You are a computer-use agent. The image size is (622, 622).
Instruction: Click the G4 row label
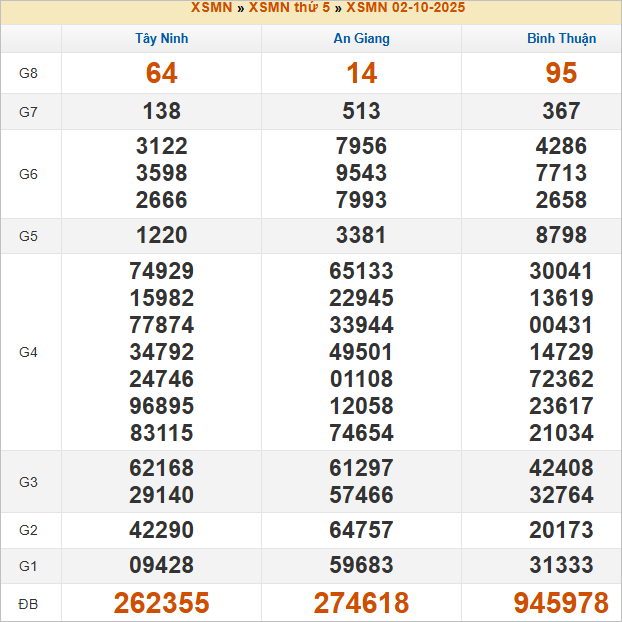[29, 352]
